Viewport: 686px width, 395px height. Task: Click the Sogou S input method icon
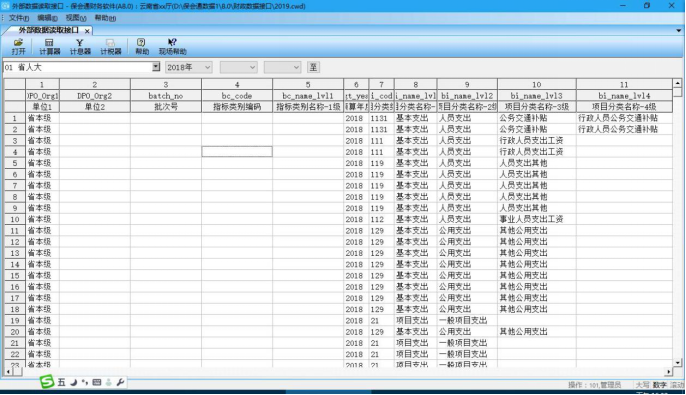pos(47,382)
